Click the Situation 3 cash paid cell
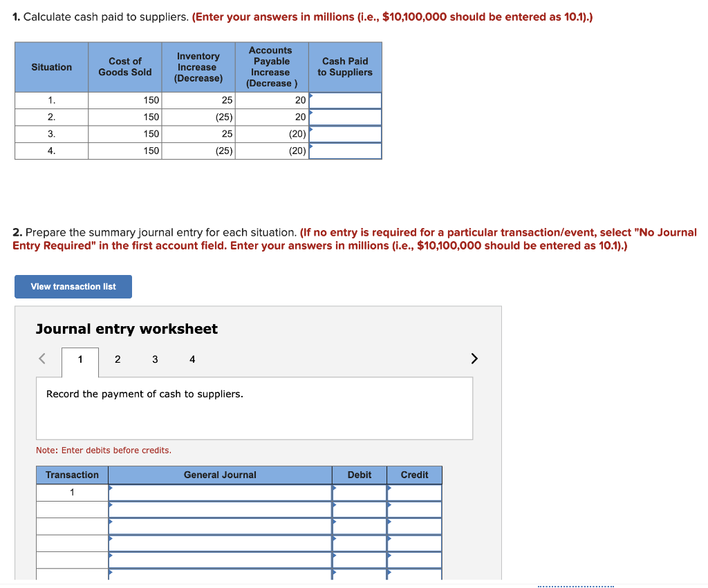The height and width of the screenshot is (588, 708). click(345, 133)
